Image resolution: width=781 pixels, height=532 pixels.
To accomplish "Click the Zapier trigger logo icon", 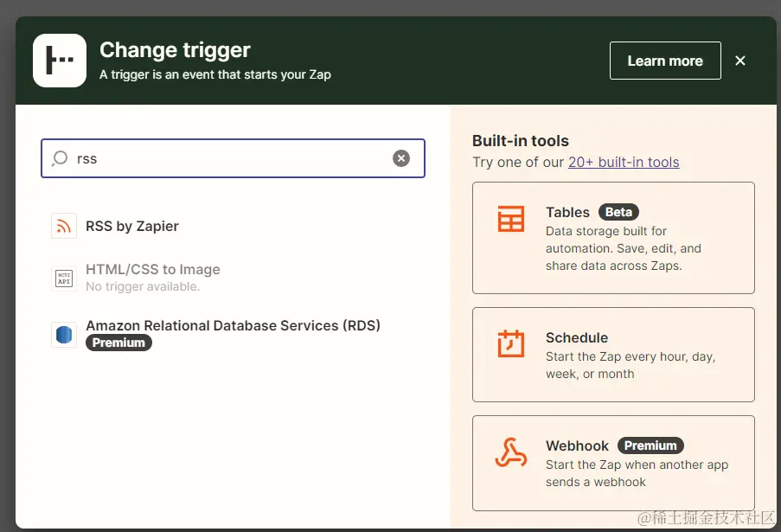I will [60, 61].
